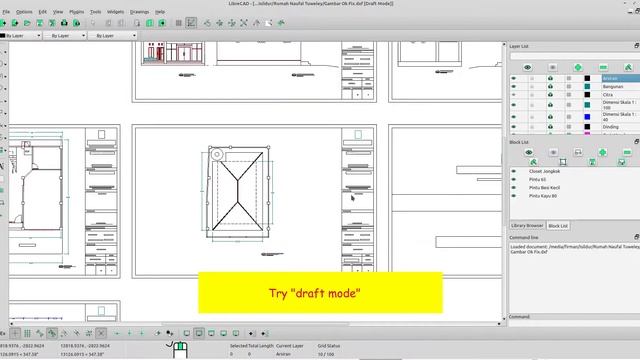Select the Pintu Kayu 80 block
The image size is (640, 360).
543,196
